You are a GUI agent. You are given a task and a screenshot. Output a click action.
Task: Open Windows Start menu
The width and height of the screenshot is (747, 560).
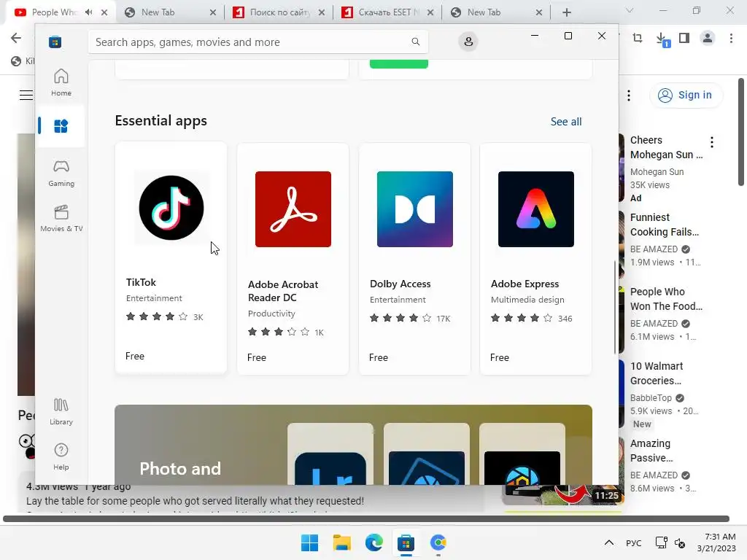point(309,542)
